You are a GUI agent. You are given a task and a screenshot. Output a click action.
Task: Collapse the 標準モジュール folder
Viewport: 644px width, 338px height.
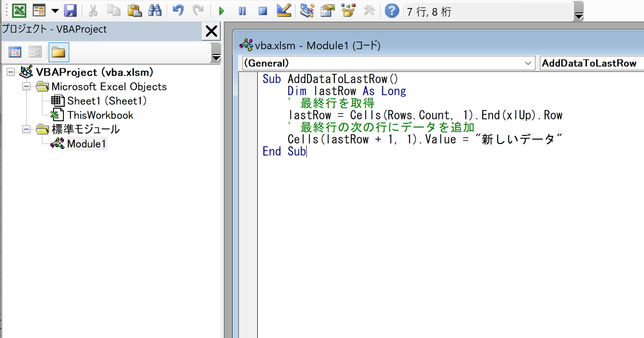tap(26, 129)
